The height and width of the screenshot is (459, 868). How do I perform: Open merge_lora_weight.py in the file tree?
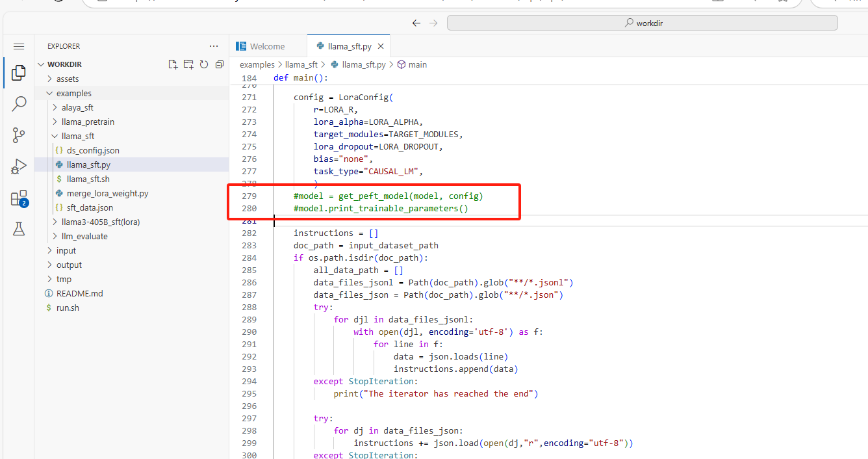[107, 193]
